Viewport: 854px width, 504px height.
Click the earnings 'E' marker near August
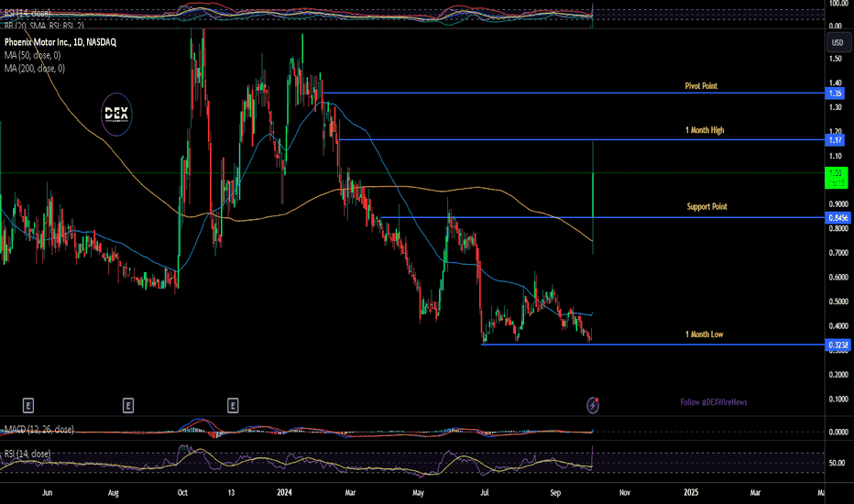[x=128, y=405]
